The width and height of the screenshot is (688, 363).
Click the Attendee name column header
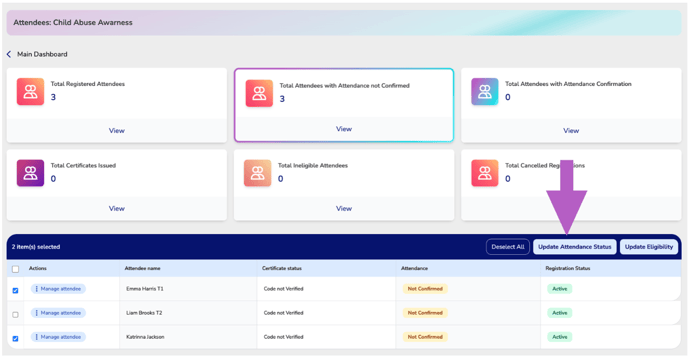coord(143,268)
